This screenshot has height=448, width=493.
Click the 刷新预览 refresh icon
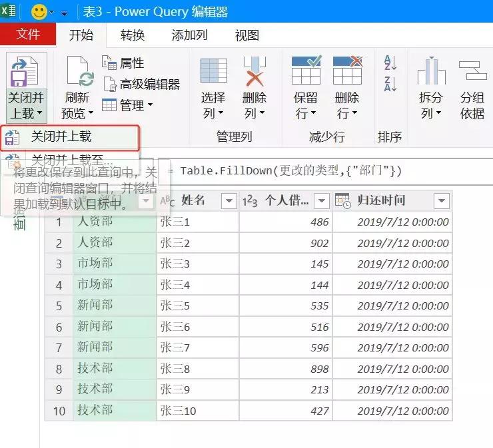[x=80, y=71]
